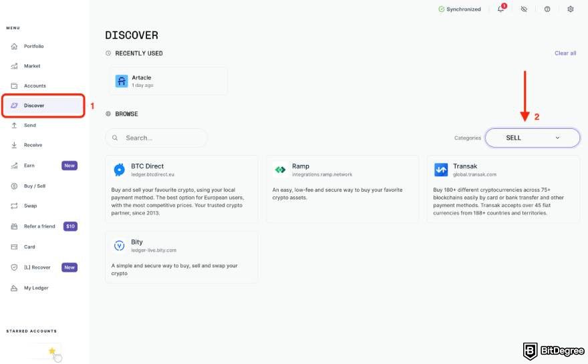588x364 pixels.
Task: Click the Recover shield icon
Action: 14,268
